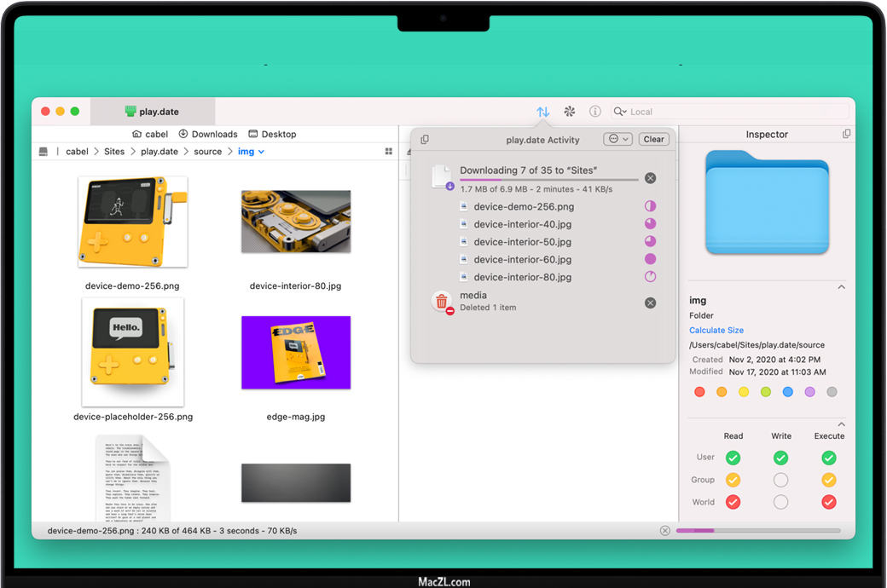Click the icon view grid button
This screenshot has height=588, width=887.
[389, 152]
